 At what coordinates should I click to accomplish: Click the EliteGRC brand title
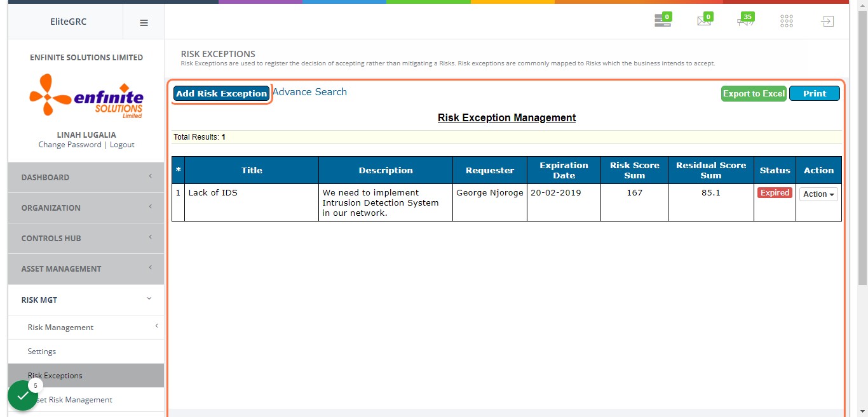coord(68,22)
